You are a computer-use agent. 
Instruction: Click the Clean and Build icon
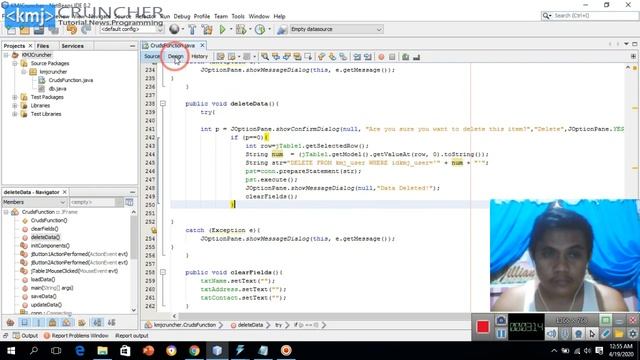207,29
